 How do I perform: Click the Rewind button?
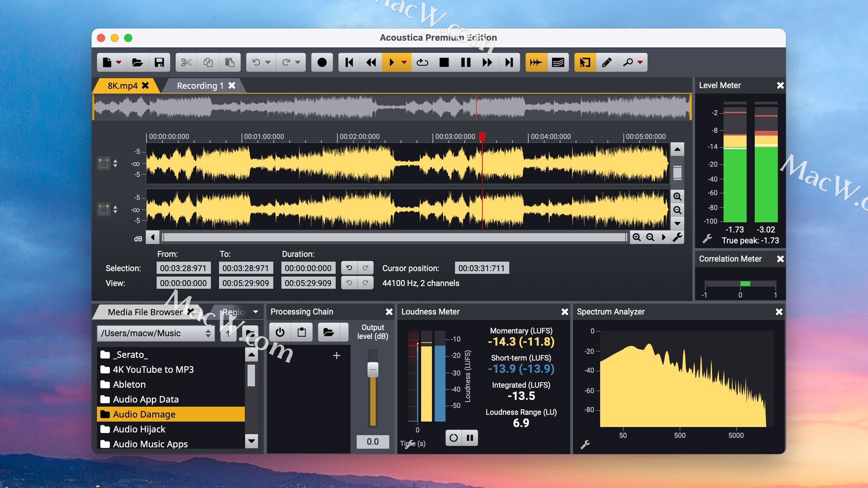point(371,62)
